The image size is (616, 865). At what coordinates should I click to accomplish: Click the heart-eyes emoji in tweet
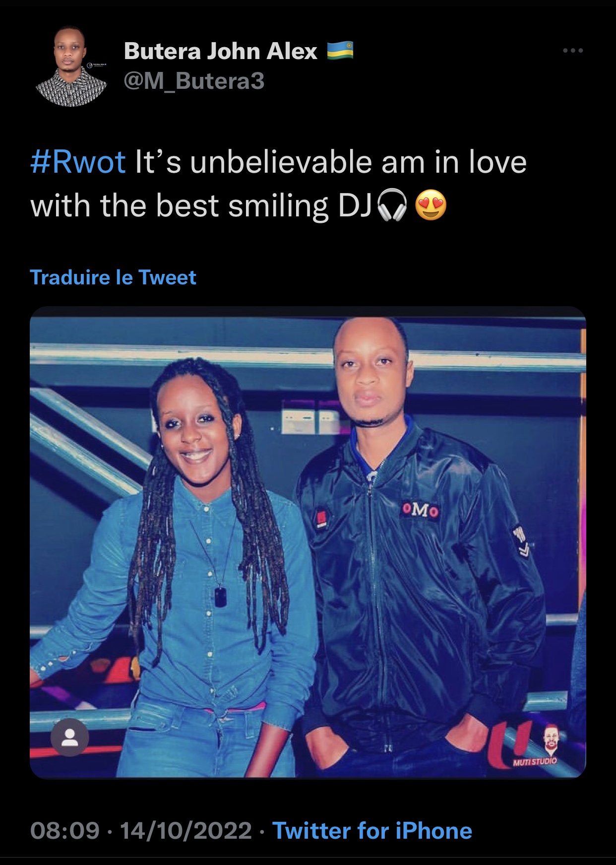(x=431, y=205)
